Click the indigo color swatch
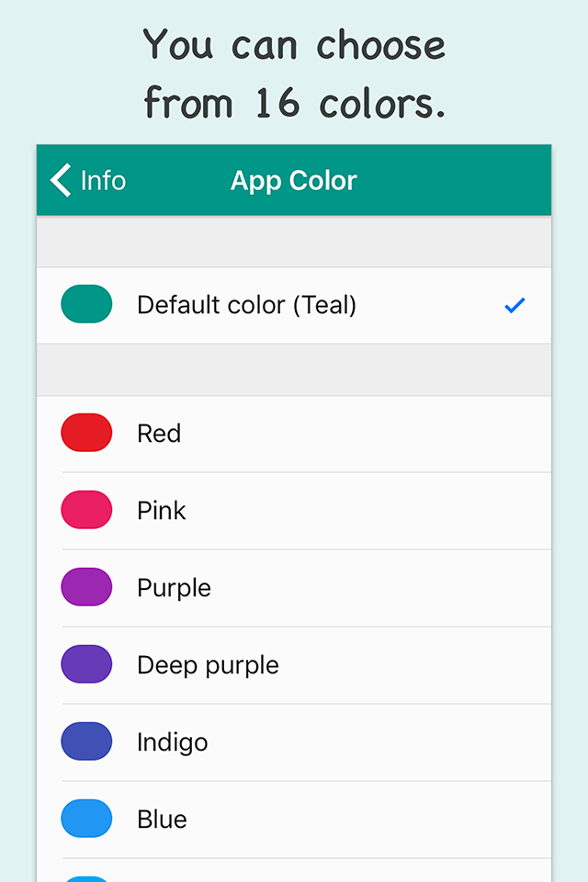588x882 pixels. [x=86, y=741]
